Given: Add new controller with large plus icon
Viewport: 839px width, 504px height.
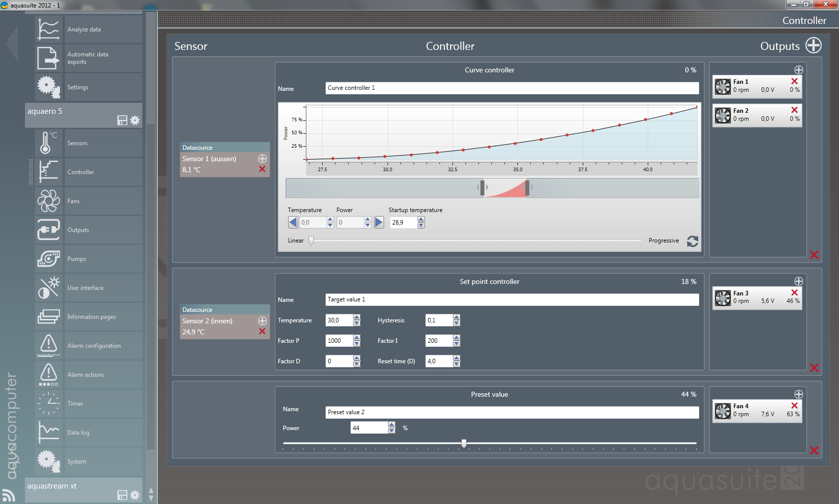Looking at the screenshot, I should click(814, 45).
